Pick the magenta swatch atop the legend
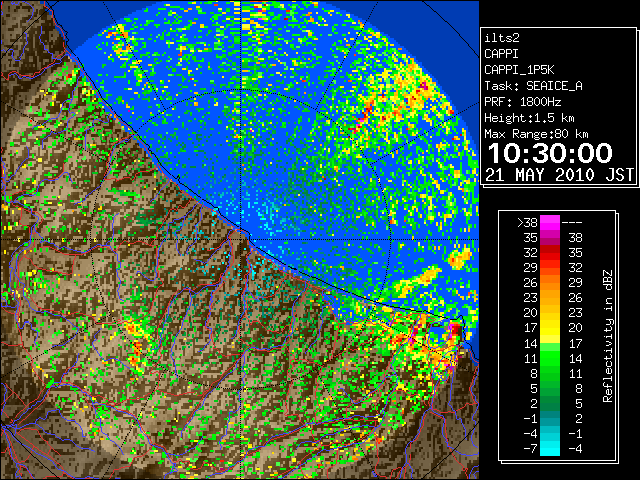Screen dimensions: 640x480 (x=550, y=223)
